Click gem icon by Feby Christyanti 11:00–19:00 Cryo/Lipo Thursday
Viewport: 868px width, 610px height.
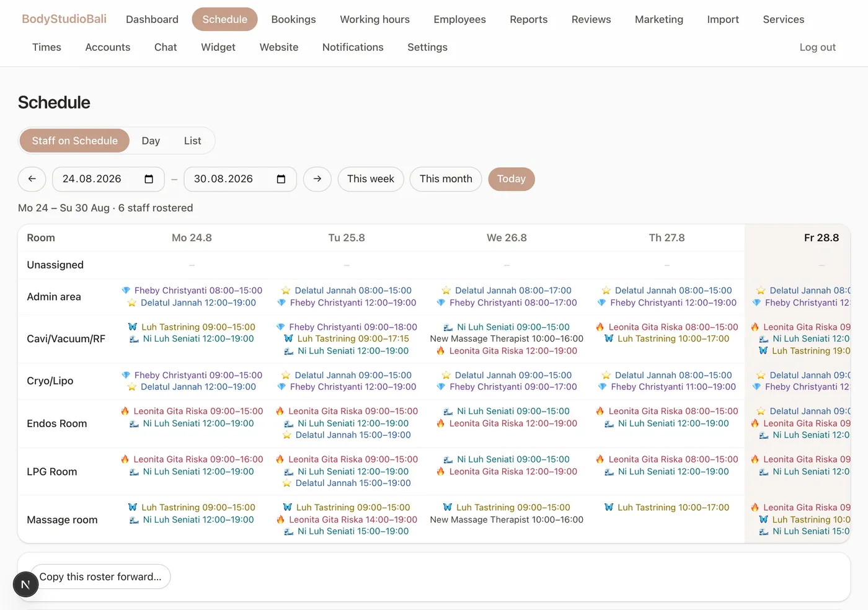tap(602, 387)
